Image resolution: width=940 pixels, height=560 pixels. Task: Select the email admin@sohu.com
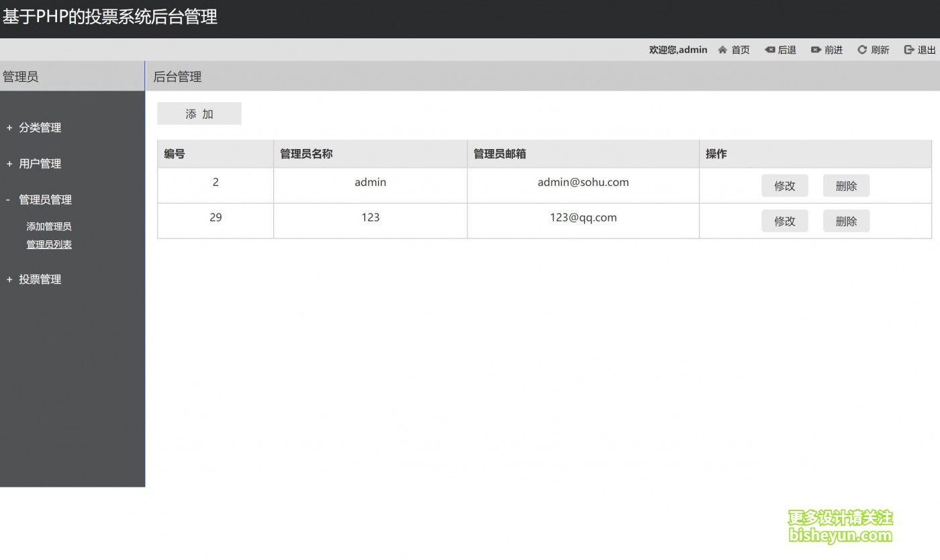coord(583,182)
